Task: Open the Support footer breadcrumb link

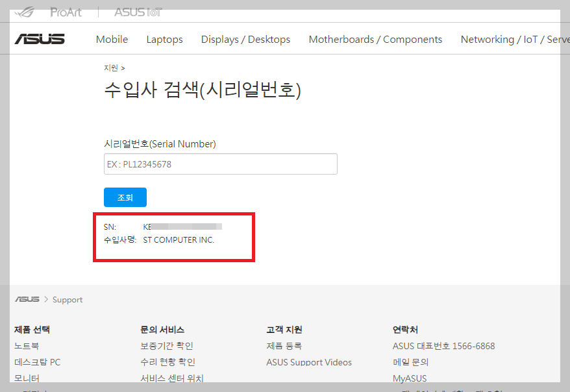Action: click(x=68, y=300)
